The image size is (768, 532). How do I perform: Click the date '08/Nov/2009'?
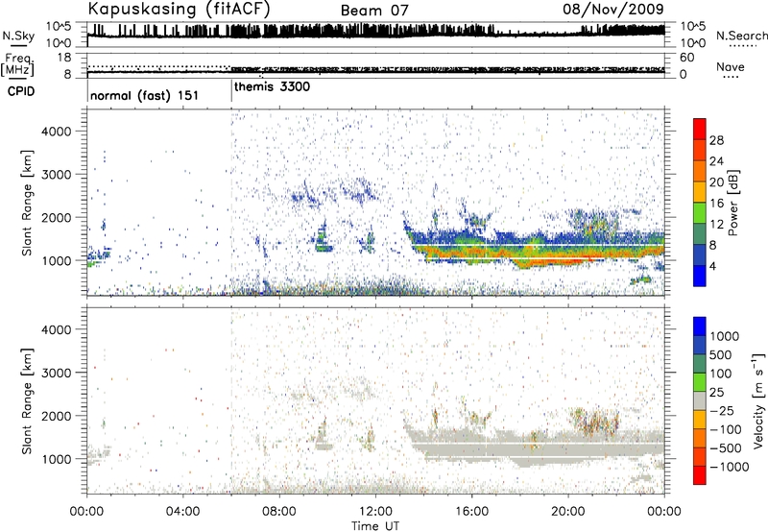(613, 9)
